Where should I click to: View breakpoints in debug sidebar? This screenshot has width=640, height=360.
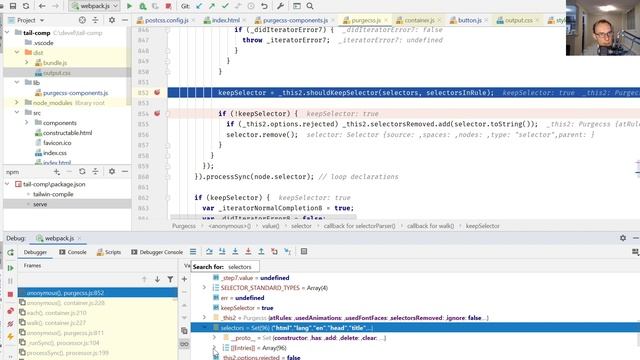point(11,311)
